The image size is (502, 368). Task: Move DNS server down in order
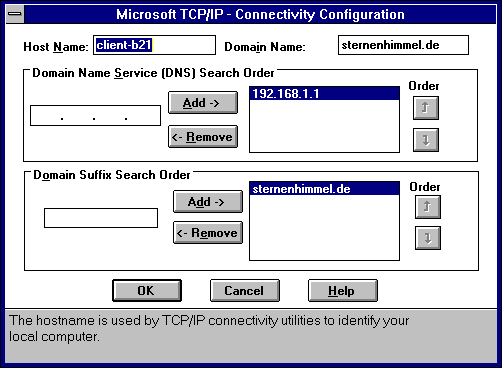[x=426, y=140]
